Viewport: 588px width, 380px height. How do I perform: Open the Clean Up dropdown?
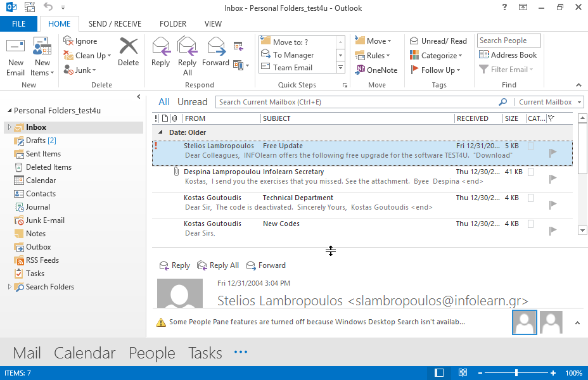coord(87,56)
